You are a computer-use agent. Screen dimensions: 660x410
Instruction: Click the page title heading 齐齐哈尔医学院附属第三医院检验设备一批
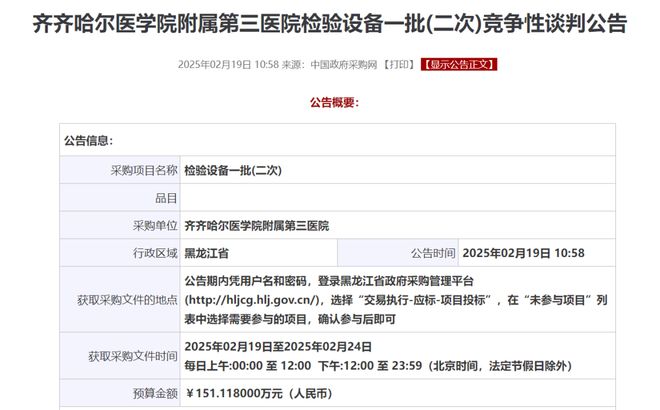tap(330, 23)
